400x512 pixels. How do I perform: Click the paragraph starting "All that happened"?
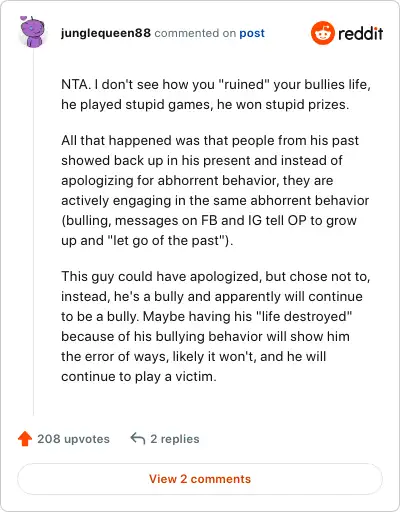click(x=215, y=190)
